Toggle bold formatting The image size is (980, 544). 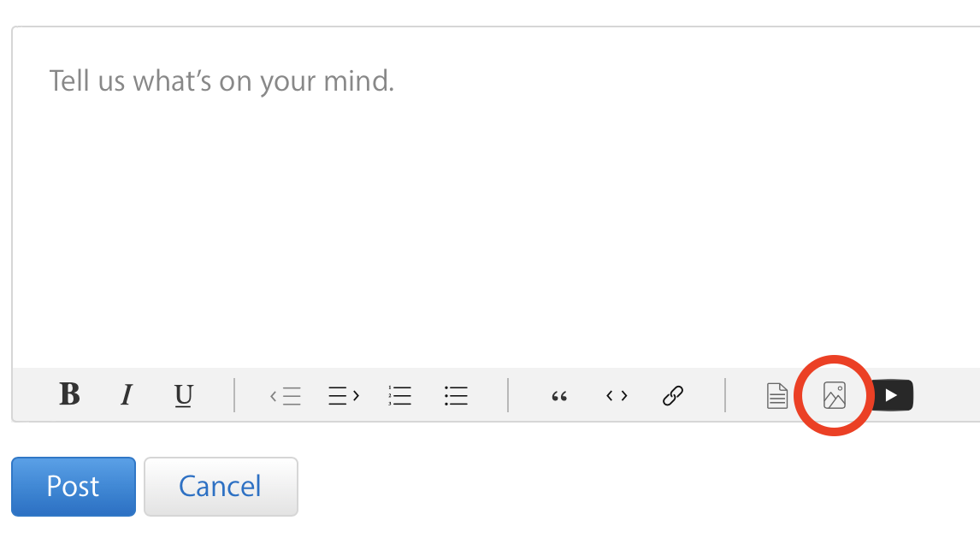69,394
